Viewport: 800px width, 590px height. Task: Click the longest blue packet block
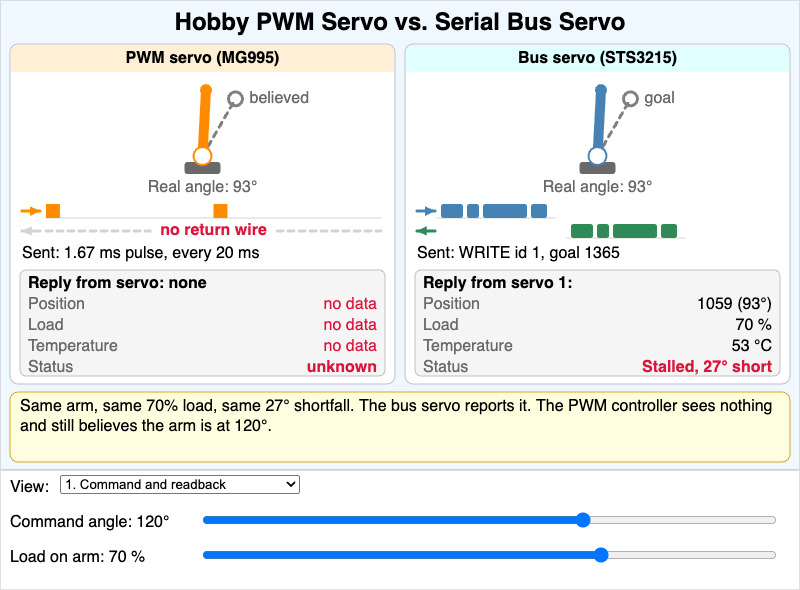pos(505,211)
